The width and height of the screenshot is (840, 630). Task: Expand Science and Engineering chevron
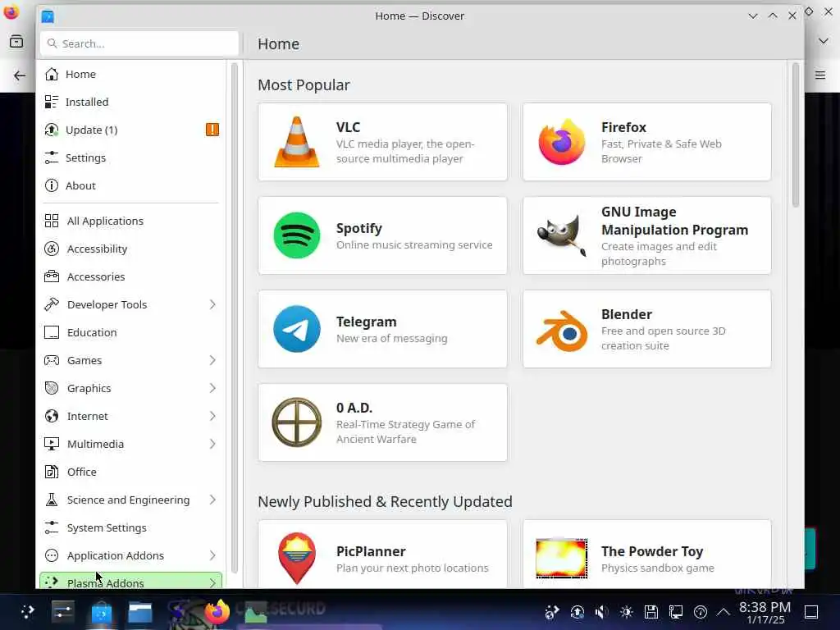click(212, 500)
